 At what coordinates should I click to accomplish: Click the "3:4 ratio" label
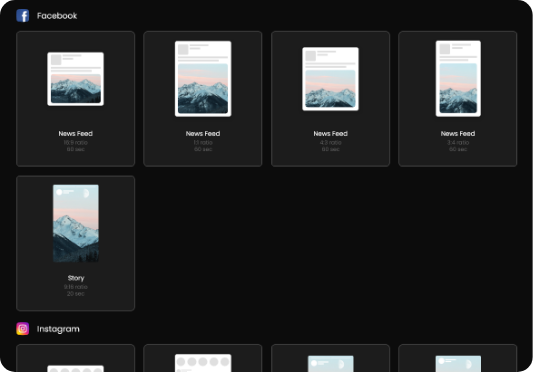458,142
